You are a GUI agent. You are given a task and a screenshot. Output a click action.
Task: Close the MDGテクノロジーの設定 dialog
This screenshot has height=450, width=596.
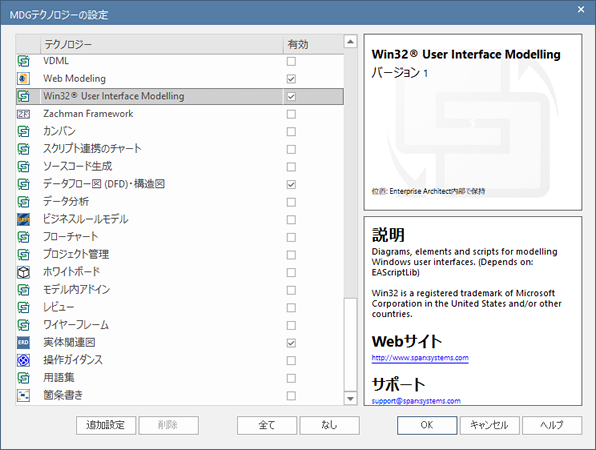point(581,10)
